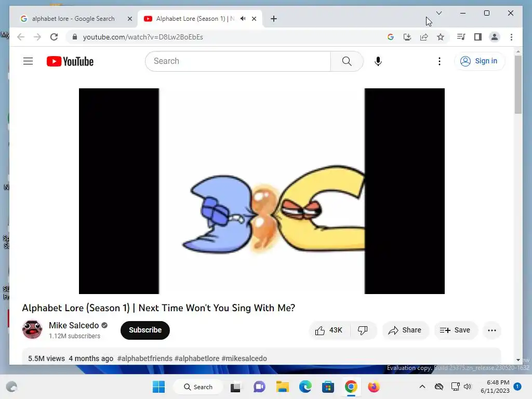Save the video to a playlist
Screen dimensions: 532x399
[x=455, y=330]
